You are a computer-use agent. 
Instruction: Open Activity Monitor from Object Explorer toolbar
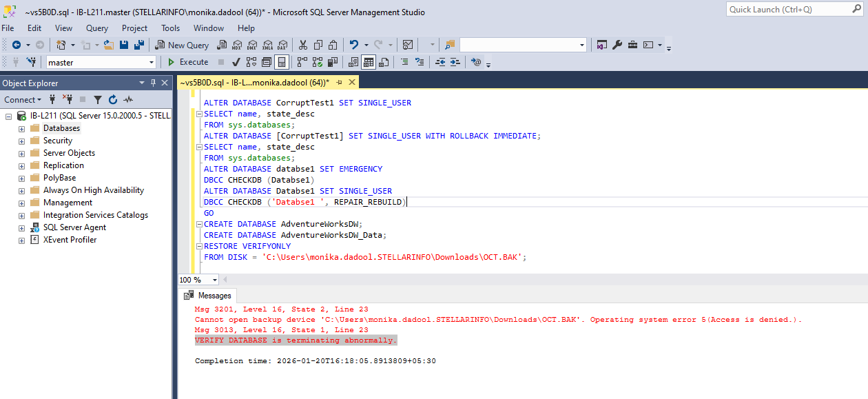[128, 100]
